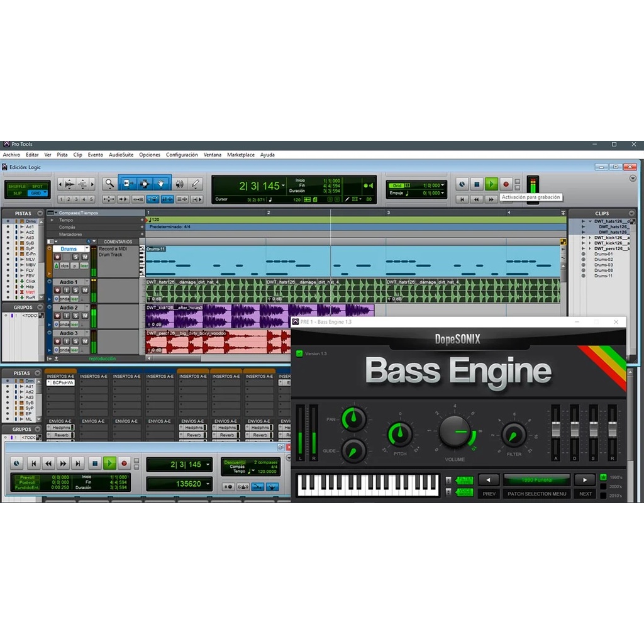
Task: Click the previous patch arrow in Bass Engine
Action: (x=488, y=480)
